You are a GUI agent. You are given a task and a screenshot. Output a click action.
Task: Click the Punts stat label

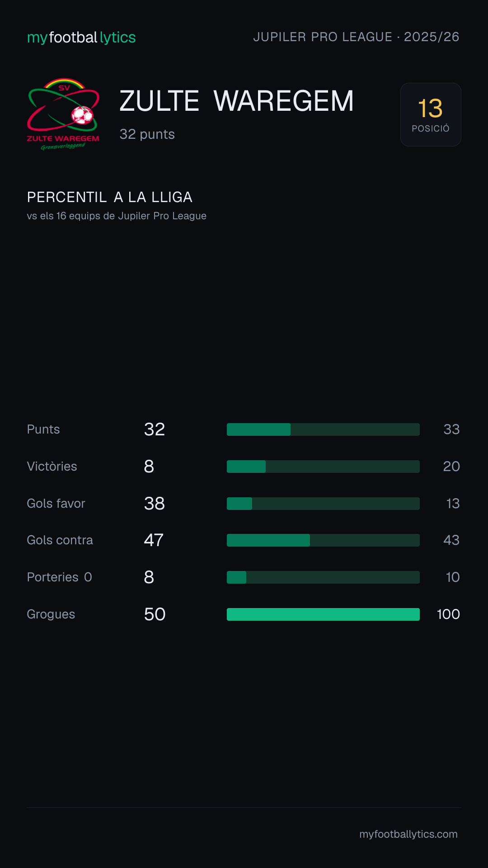pyautogui.click(x=43, y=429)
